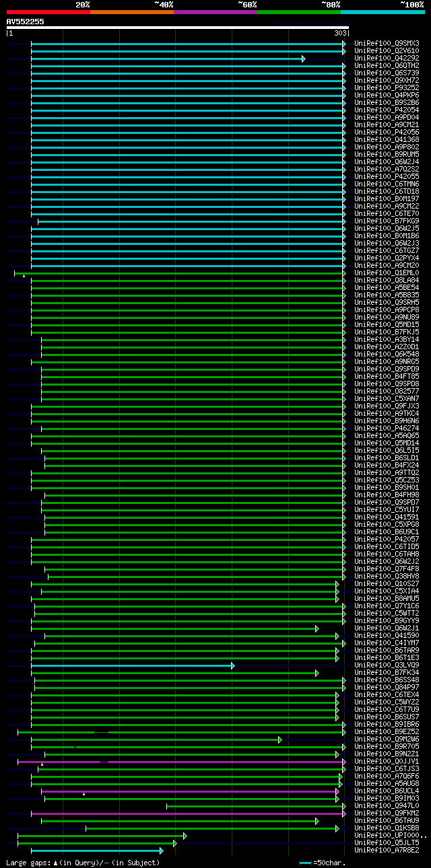Select label UniRef100_B7FKG9

pyautogui.click(x=387, y=221)
